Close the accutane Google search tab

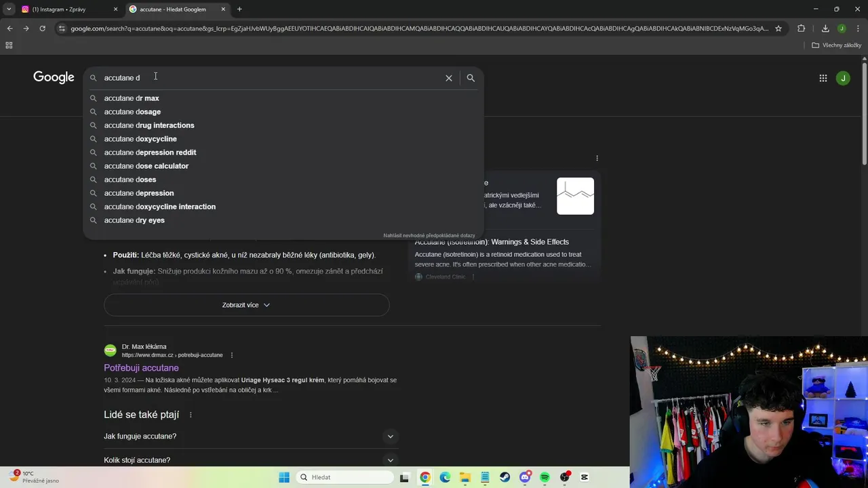point(223,9)
